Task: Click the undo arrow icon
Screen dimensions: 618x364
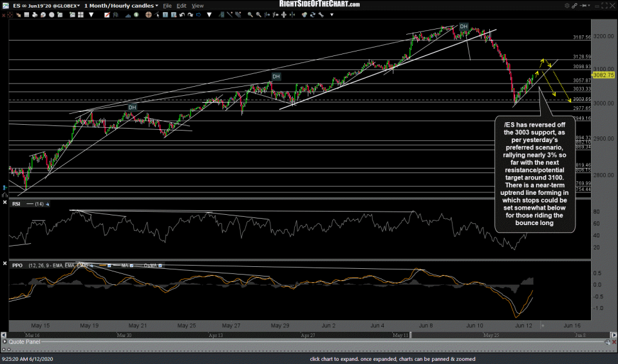Action: tap(182, 15)
